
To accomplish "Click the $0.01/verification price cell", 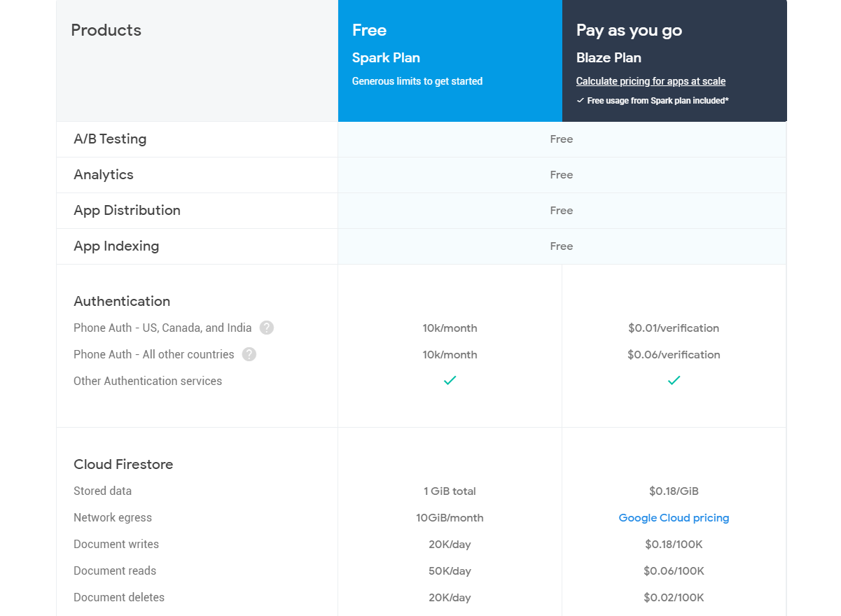I will (674, 328).
